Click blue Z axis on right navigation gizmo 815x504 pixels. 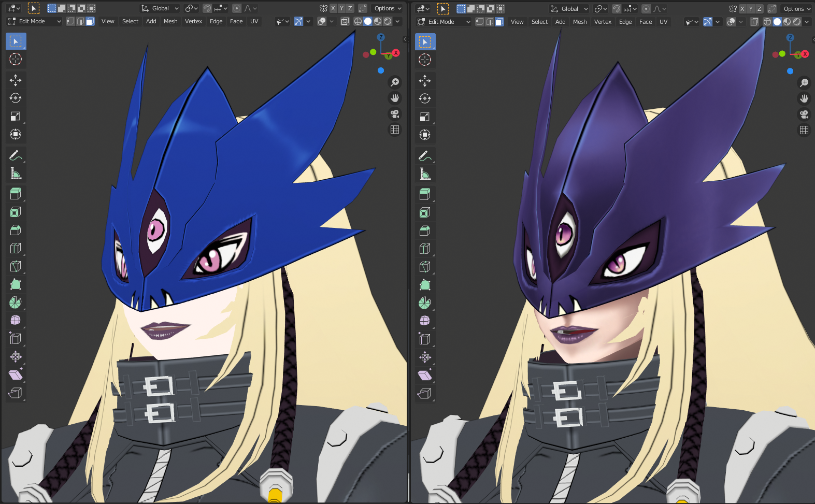pos(790,37)
